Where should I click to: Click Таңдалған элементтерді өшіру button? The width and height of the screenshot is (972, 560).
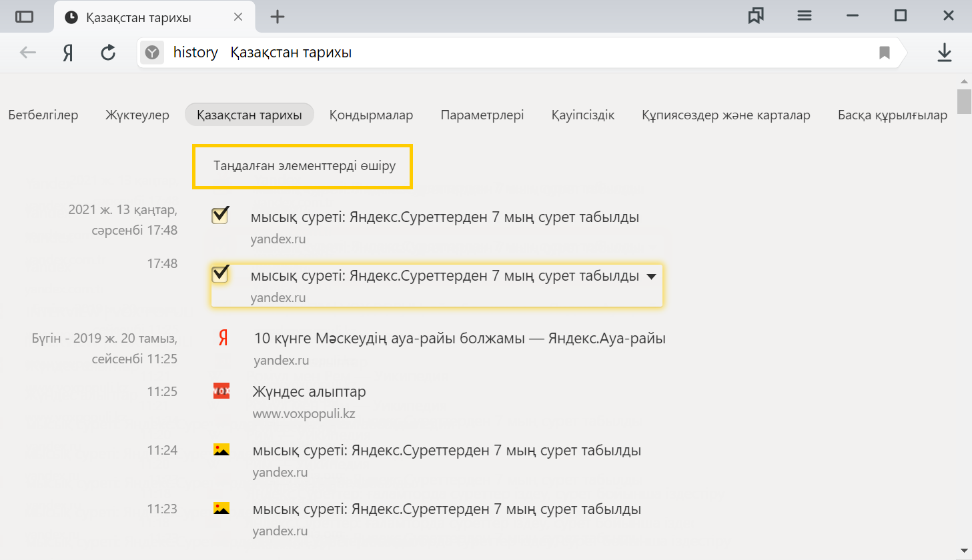[303, 166]
